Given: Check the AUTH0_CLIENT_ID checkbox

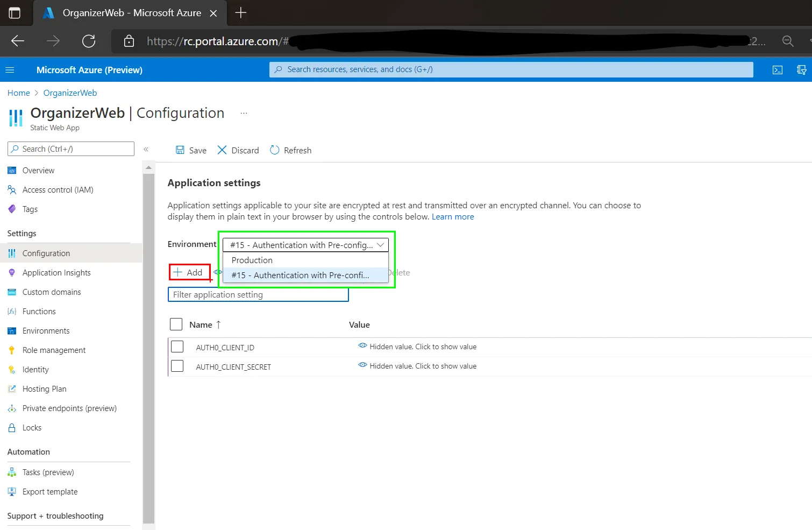Looking at the screenshot, I should tap(177, 347).
